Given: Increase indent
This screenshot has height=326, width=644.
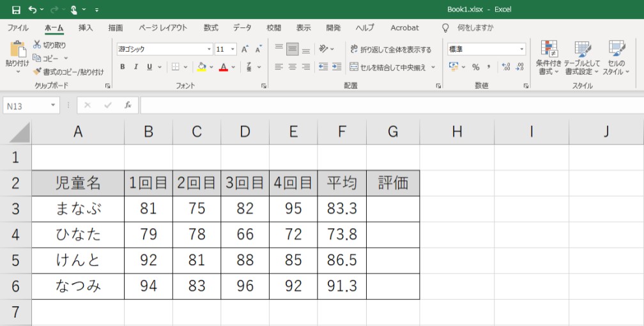Looking at the screenshot, I should point(337,66).
